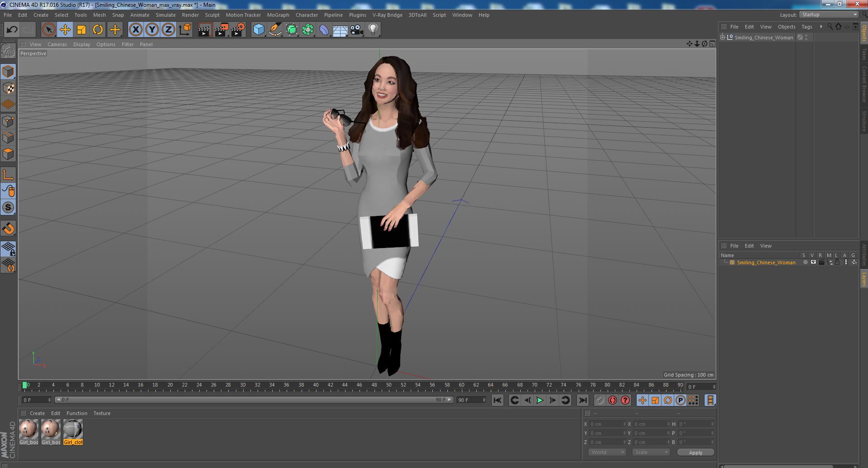The width and height of the screenshot is (868, 468).
Task: Toggle Enable Snap icon
Action: (x=8, y=229)
